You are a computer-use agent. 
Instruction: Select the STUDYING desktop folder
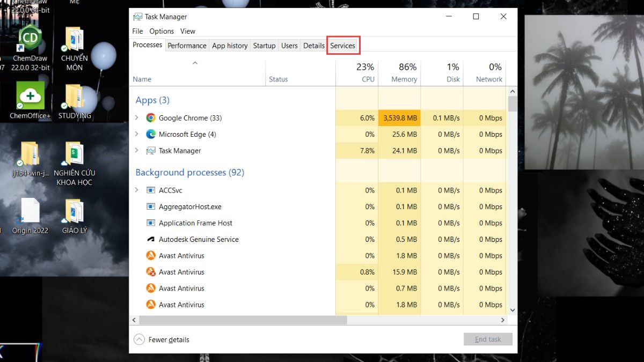pyautogui.click(x=75, y=101)
